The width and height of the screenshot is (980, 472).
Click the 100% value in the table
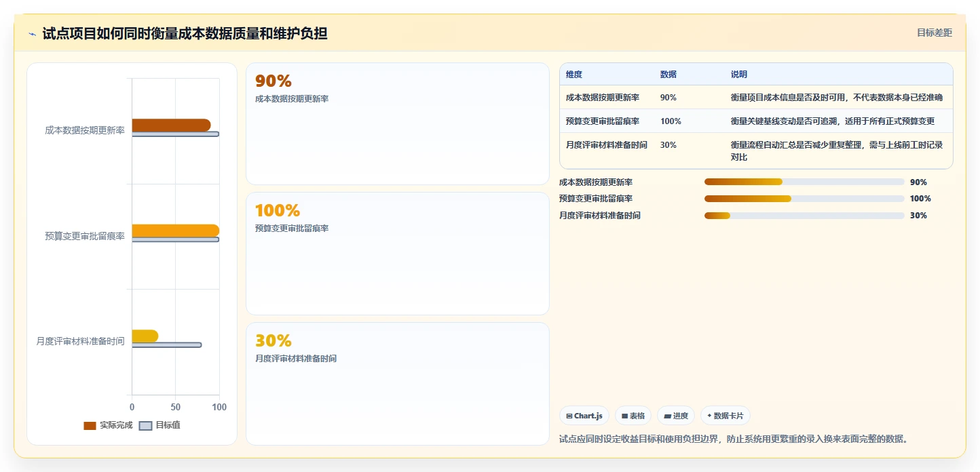coord(671,121)
